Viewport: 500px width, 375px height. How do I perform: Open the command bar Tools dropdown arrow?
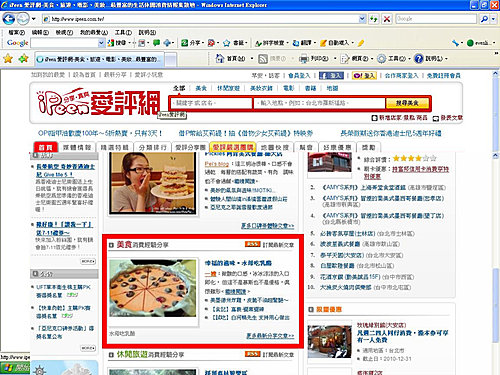click(x=409, y=59)
